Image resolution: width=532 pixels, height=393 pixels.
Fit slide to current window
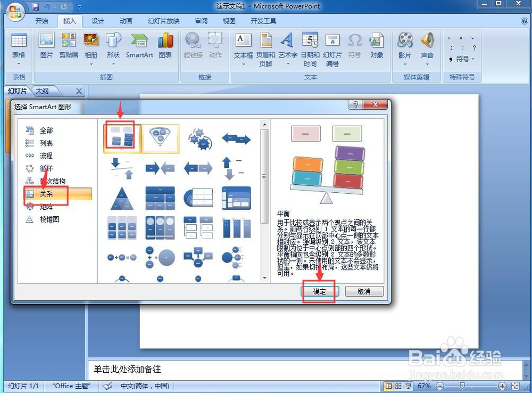516,386
